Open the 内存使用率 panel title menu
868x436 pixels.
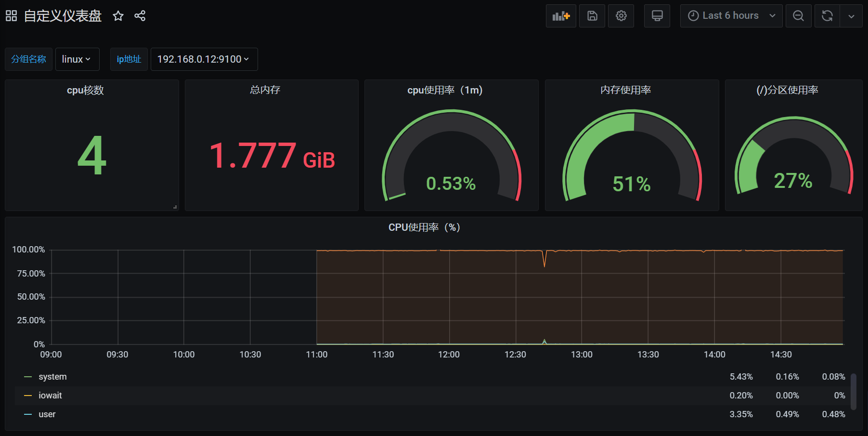(625, 90)
